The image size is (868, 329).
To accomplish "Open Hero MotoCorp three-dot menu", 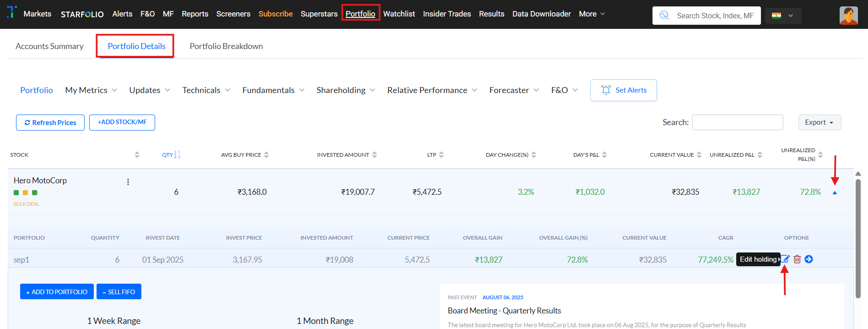I will click(128, 182).
